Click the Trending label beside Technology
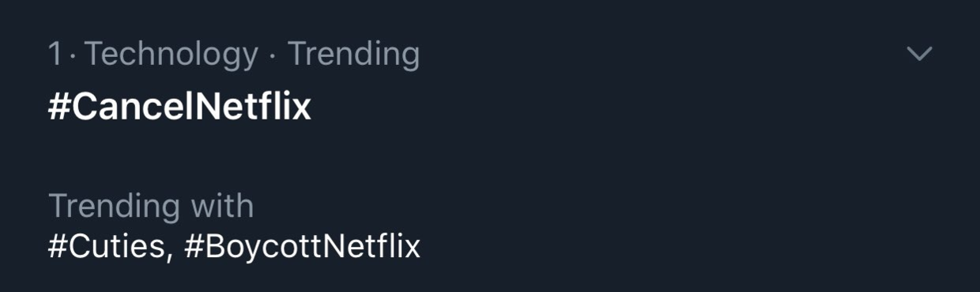This screenshot has height=292, width=980. [x=353, y=54]
